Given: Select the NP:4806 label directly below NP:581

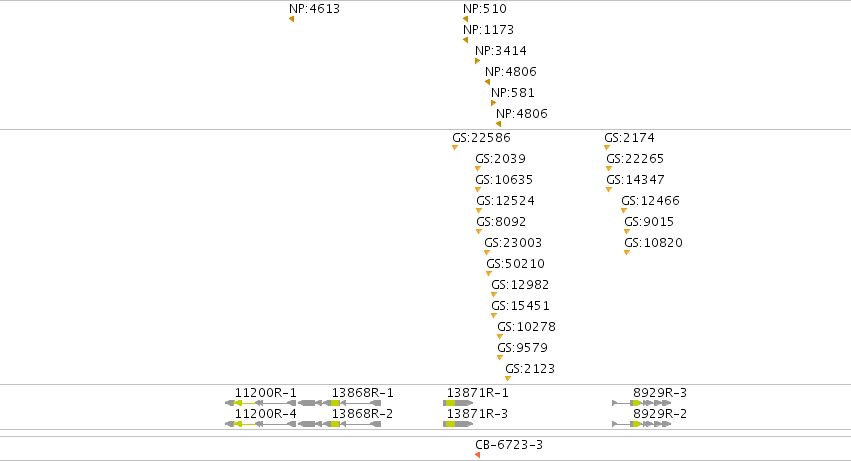Looking at the screenshot, I should 522,114.
